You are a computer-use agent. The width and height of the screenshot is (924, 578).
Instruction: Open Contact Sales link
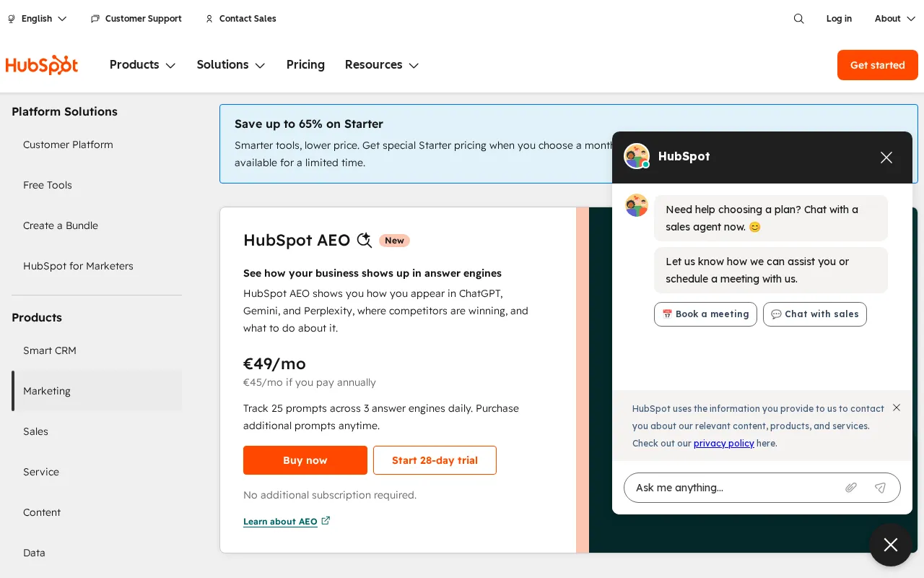pyautogui.click(x=240, y=19)
